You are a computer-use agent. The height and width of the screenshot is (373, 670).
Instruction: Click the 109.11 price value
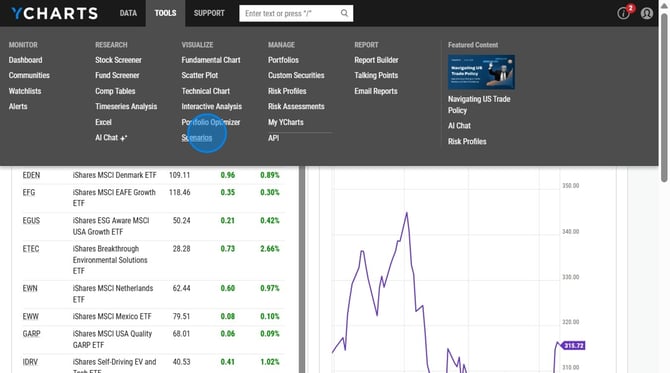[x=179, y=175]
